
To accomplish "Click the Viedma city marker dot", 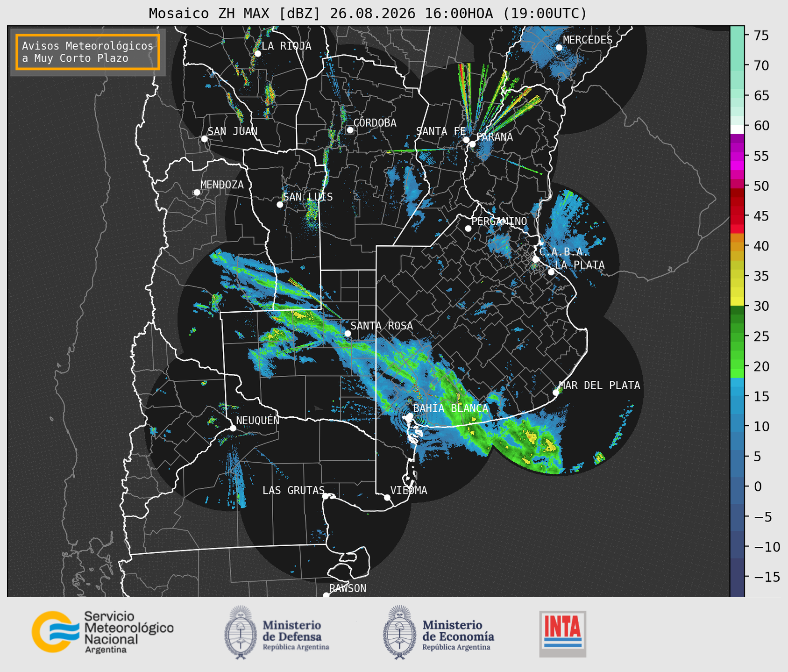I will click(387, 497).
